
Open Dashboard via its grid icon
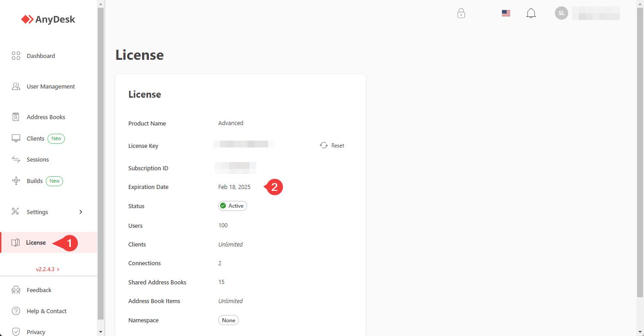(x=16, y=56)
